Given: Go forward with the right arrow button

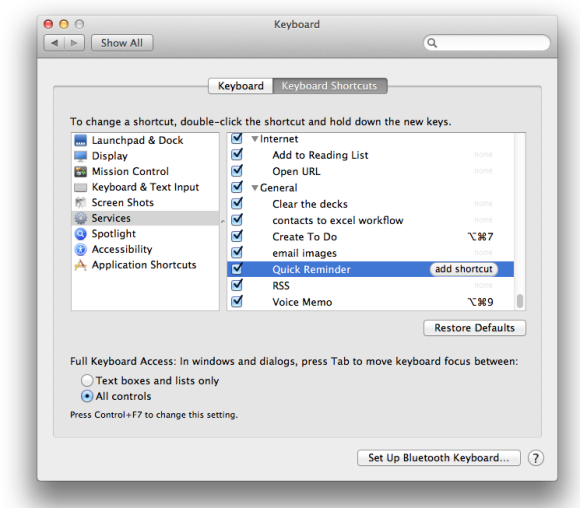Looking at the screenshot, I should click(74, 43).
